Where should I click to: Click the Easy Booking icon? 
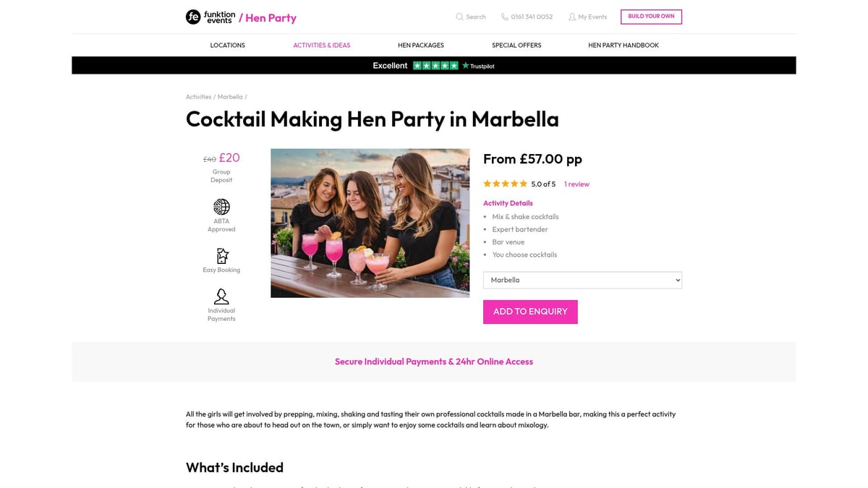[221, 256]
